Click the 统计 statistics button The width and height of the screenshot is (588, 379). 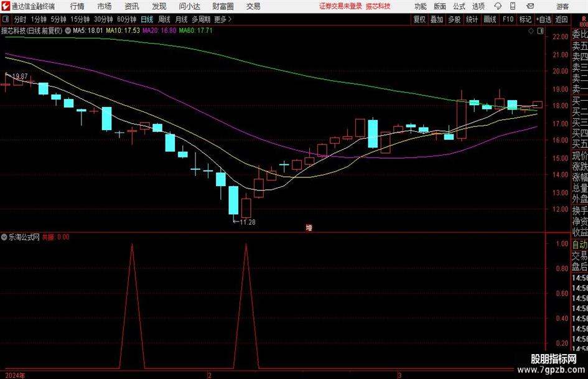pyautogui.click(x=472, y=19)
